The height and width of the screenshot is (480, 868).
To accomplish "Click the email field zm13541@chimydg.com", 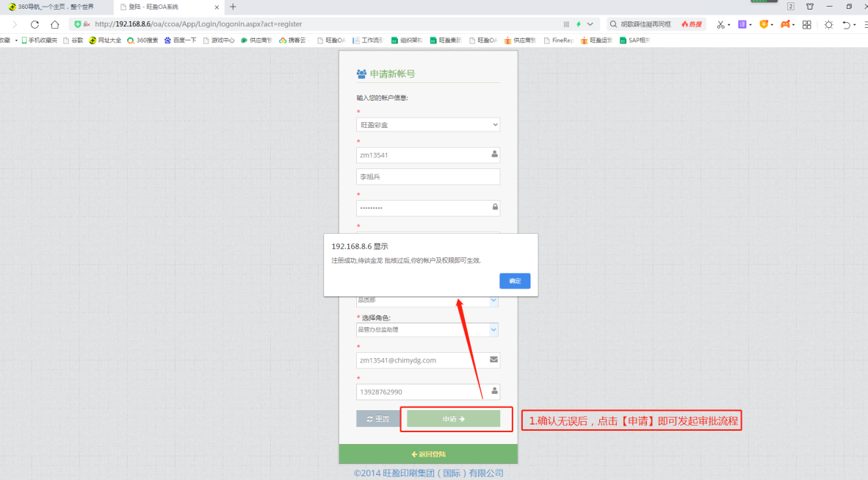I will (428, 360).
